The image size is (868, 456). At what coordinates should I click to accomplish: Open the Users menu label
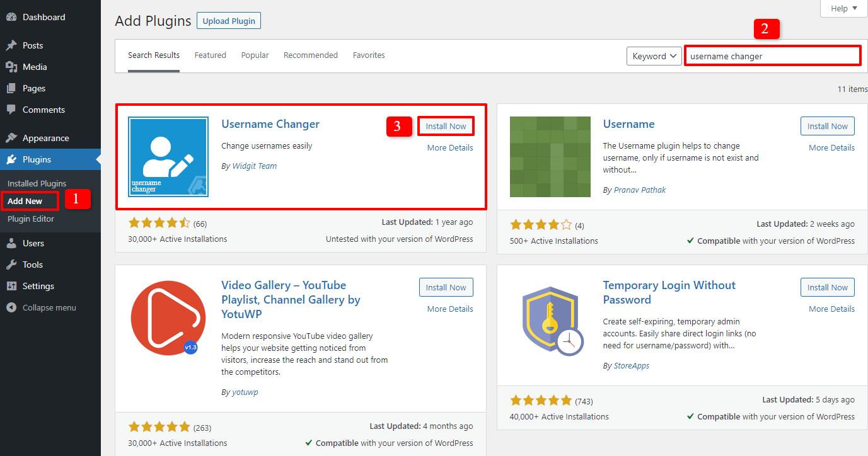[33, 243]
